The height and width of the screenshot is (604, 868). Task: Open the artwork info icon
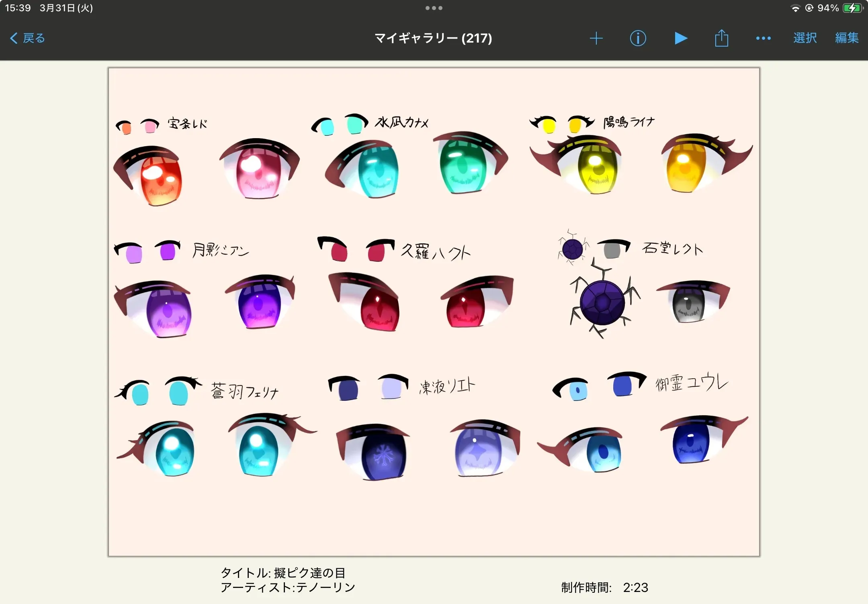pyautogui.click(x=638, y=38)
